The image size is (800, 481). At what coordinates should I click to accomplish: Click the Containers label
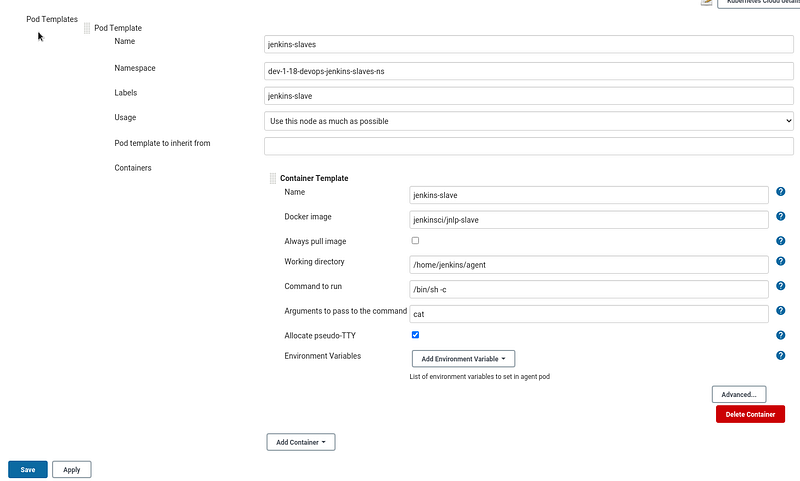[133, 168]
